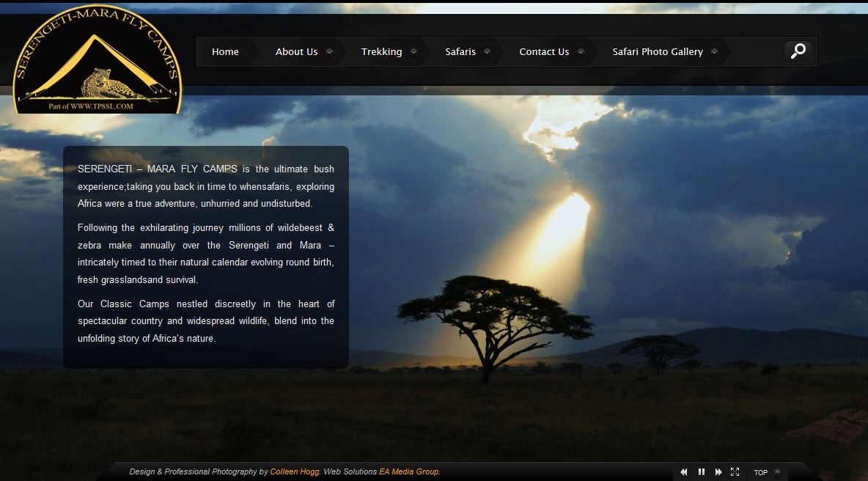The height and width of the screenshot is (481, 868).
Task: Expand Safari Photo Gallery dropdown arrow
Action: [714, 51]
